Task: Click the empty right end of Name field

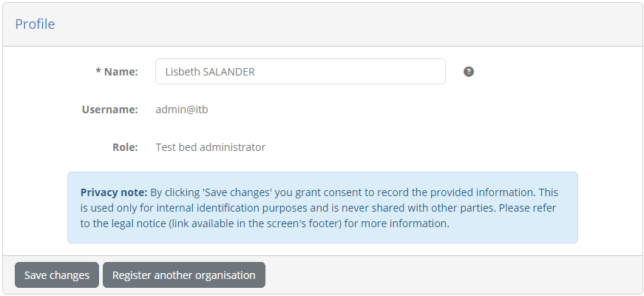Action: click(390, 72)
